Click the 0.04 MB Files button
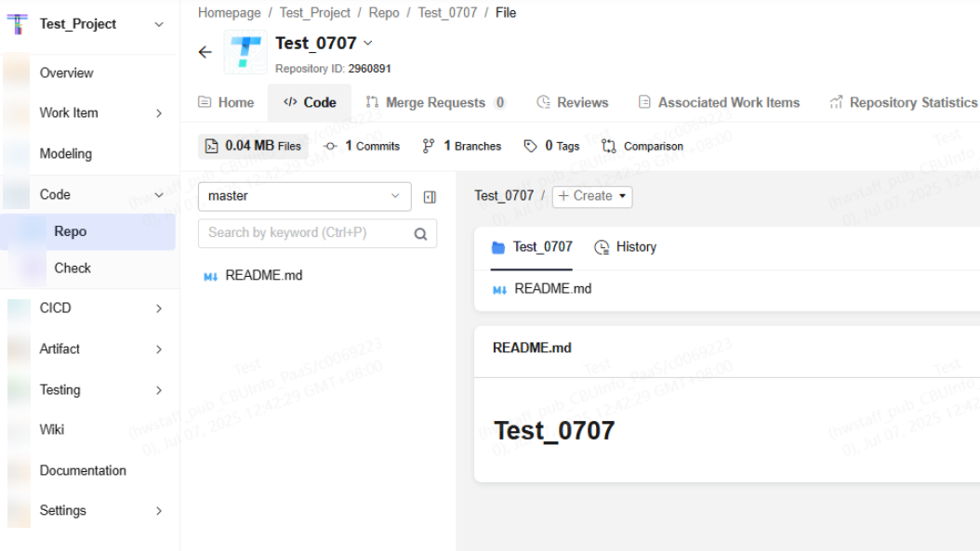980x551 pixels. coord(253,146)
